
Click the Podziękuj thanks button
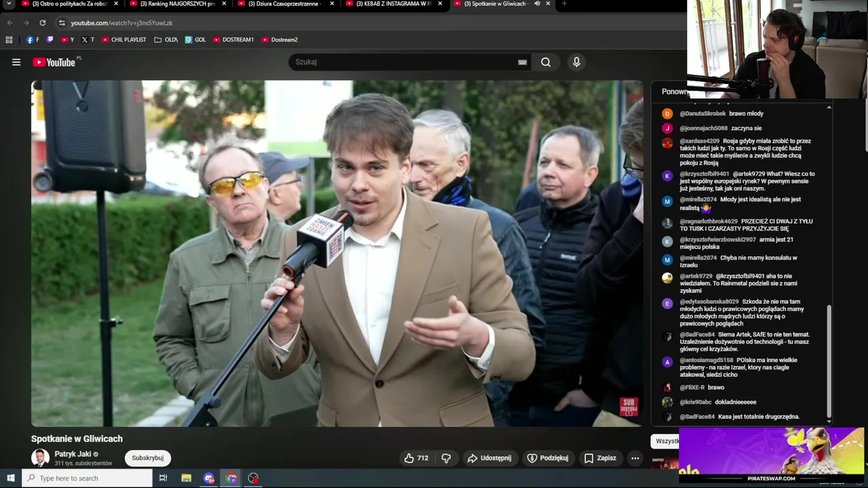click(548, 458)
